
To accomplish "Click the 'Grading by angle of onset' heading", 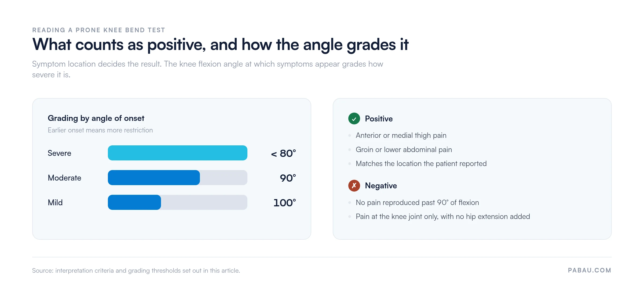I will click(96, 118).
